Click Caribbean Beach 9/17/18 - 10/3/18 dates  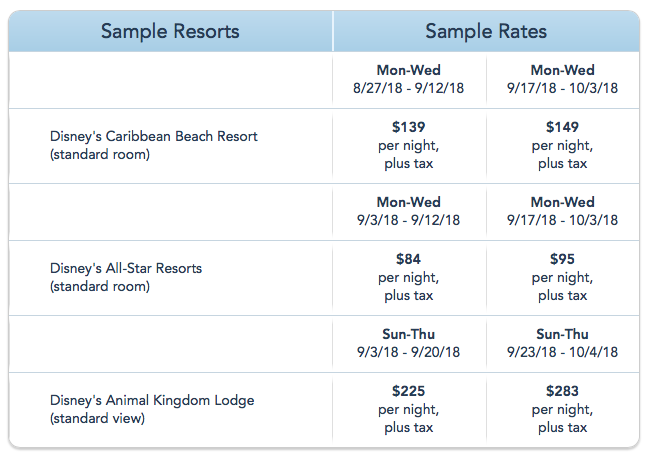tap(562, 88)
